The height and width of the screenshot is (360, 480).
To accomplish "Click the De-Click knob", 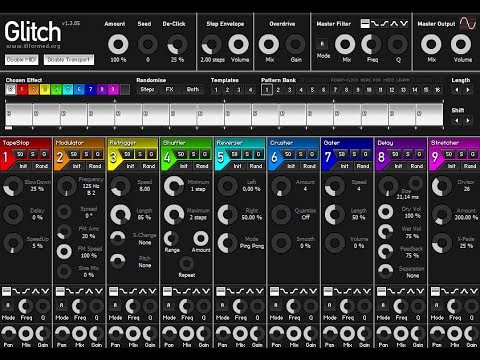I will [177, 44].
